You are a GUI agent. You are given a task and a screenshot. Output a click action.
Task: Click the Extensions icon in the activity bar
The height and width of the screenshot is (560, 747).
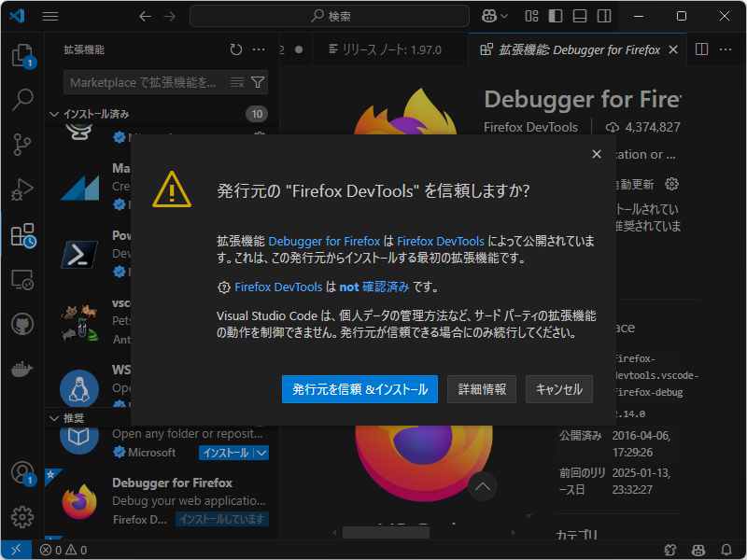21,235
